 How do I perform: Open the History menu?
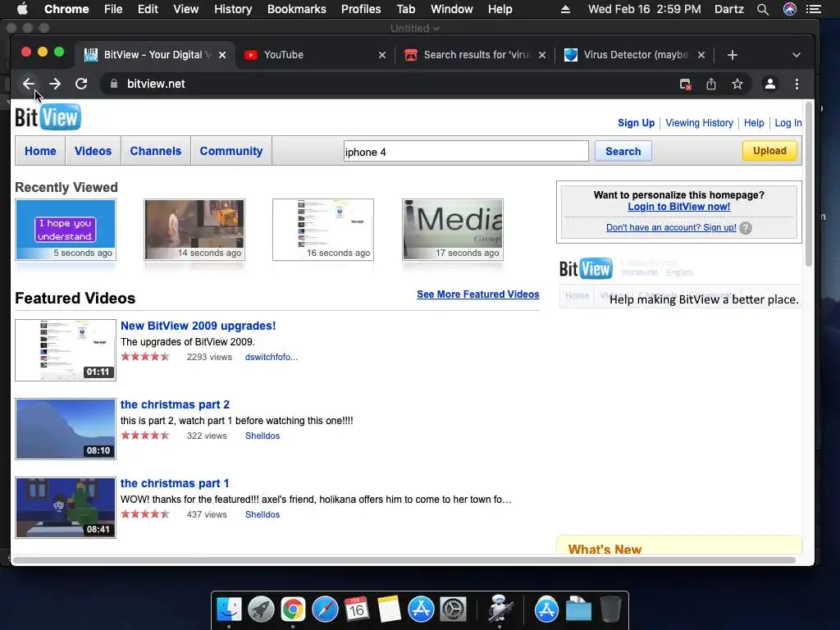pyautogui.click(x=232, y=9)
